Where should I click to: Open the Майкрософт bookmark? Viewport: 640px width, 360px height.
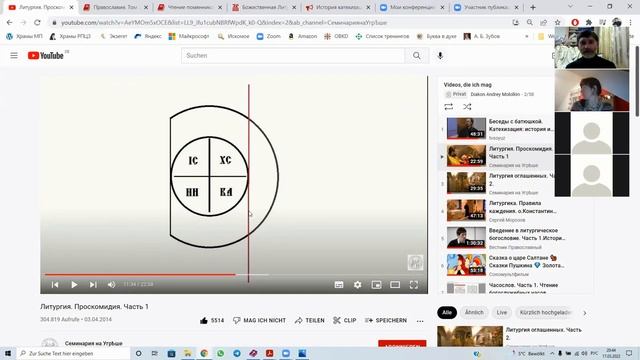pyautogui.click(x=189, y=36)
